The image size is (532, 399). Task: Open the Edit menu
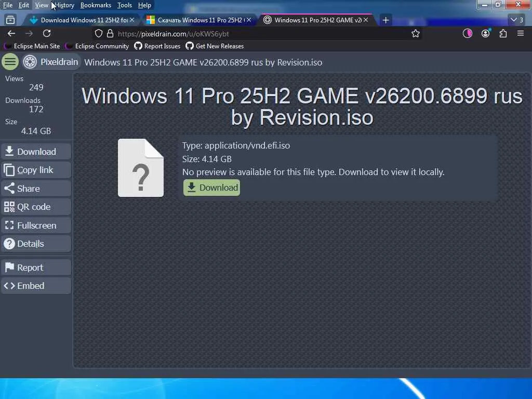pos(24,5)
